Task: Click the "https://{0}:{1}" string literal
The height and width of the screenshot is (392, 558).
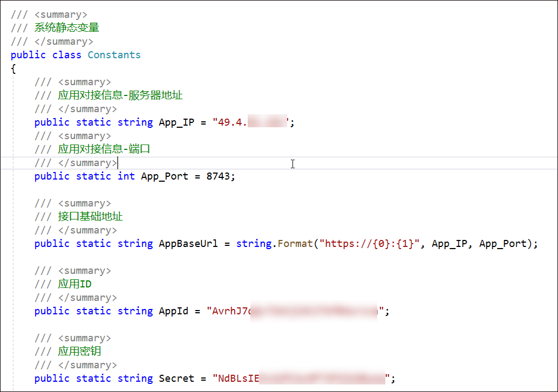Action: (370, 244)
